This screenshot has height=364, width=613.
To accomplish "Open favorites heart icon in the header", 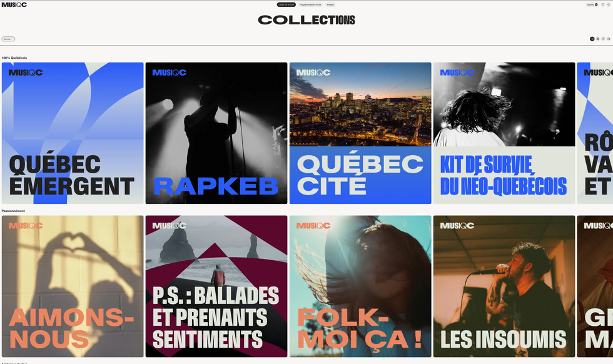I will (602, 4).
